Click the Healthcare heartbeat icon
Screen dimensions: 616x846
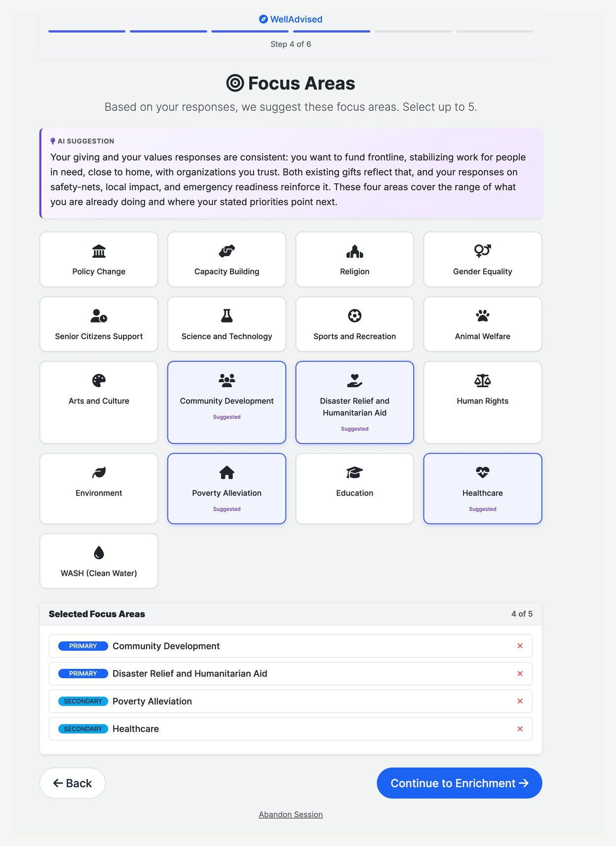[x=482, y=473]
